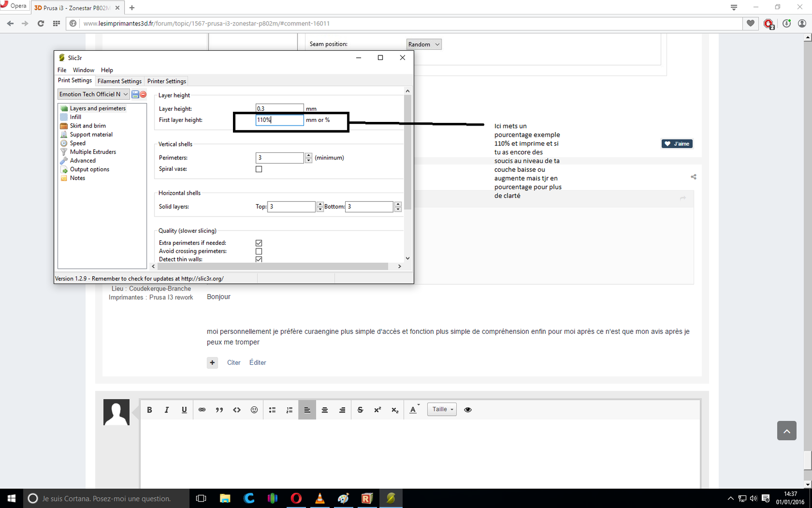Click the plus multi-quote button
This screenshot has height=508, width=812.
click(x=212, y=363)
